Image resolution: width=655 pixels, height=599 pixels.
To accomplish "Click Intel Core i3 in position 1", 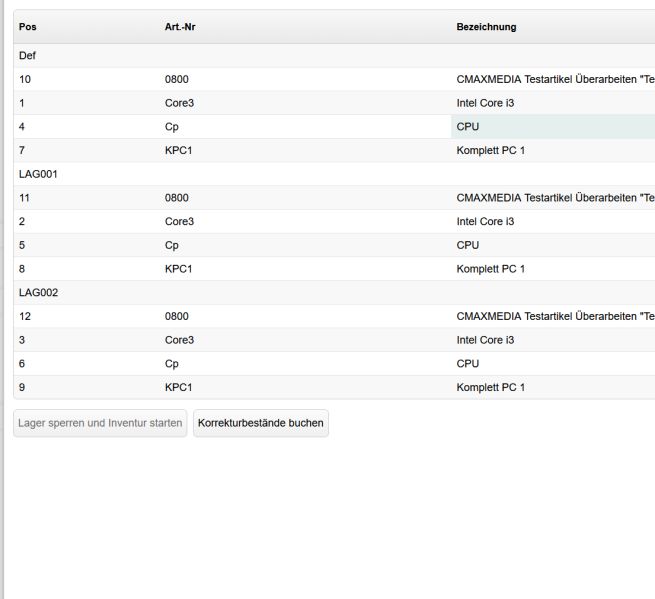I will click(485, 103).
